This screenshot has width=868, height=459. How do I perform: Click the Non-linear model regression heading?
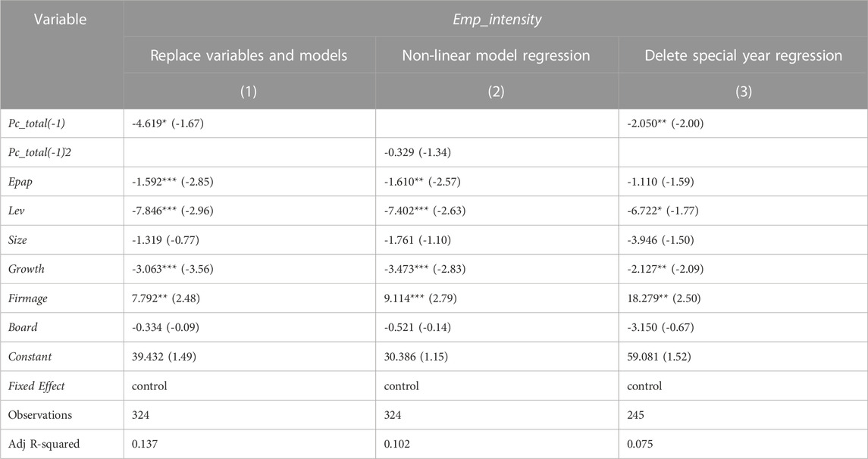pyautogui.click(x=496, y=55)
